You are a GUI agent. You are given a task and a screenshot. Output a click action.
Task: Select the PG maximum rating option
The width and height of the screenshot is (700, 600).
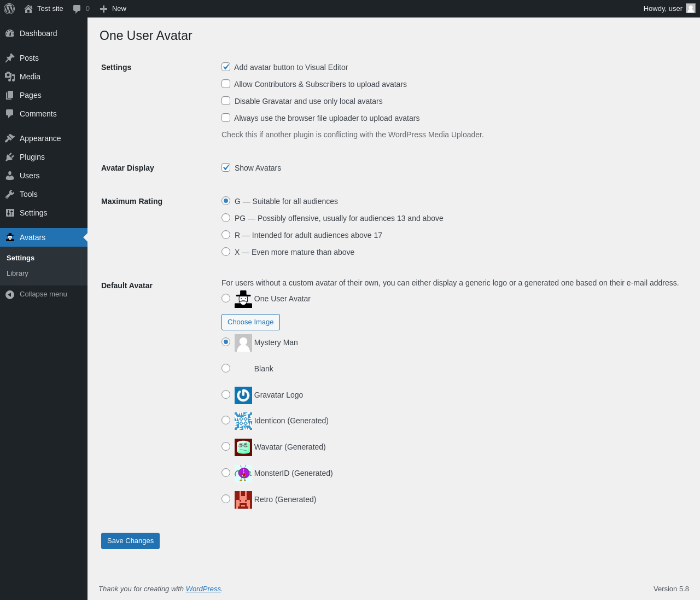point(226,218)
